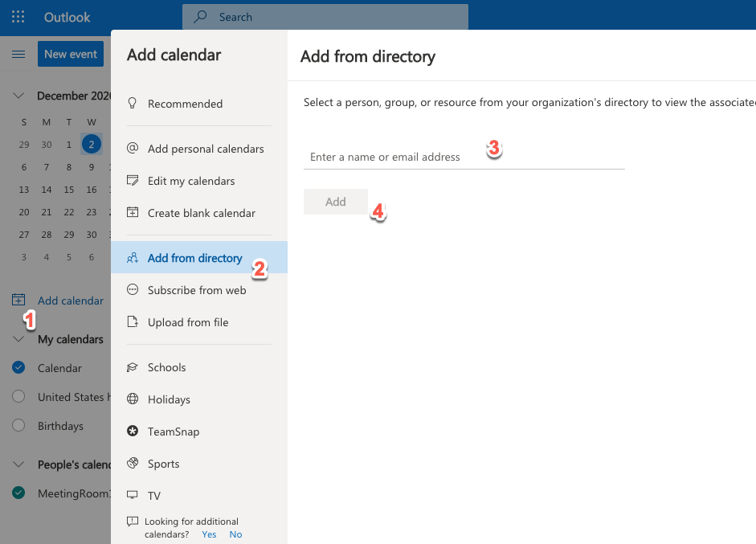Open Recommended calendars
Screen dimensions: 756x544
point(199,104)
